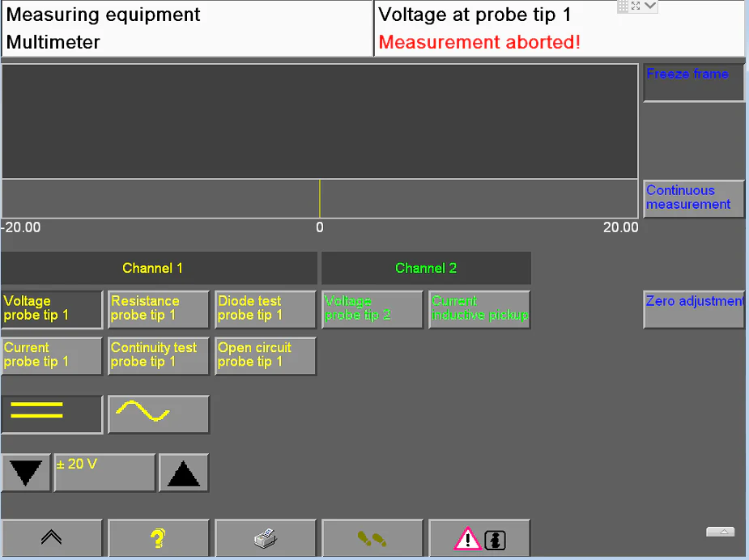The image size is (749, 560).
Task: Click the ± 20 V range field
Action: (104, 473)
